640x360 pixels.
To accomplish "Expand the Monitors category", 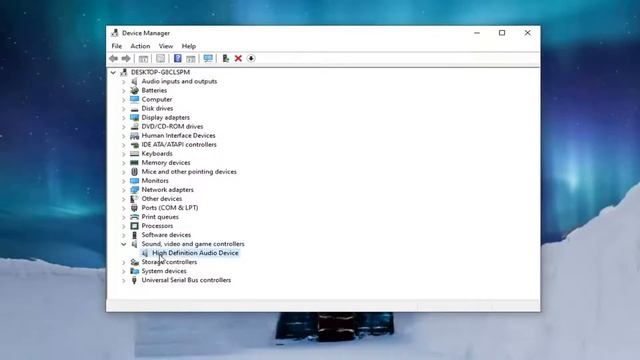I will pyautogui.click(x=124, y=181).
